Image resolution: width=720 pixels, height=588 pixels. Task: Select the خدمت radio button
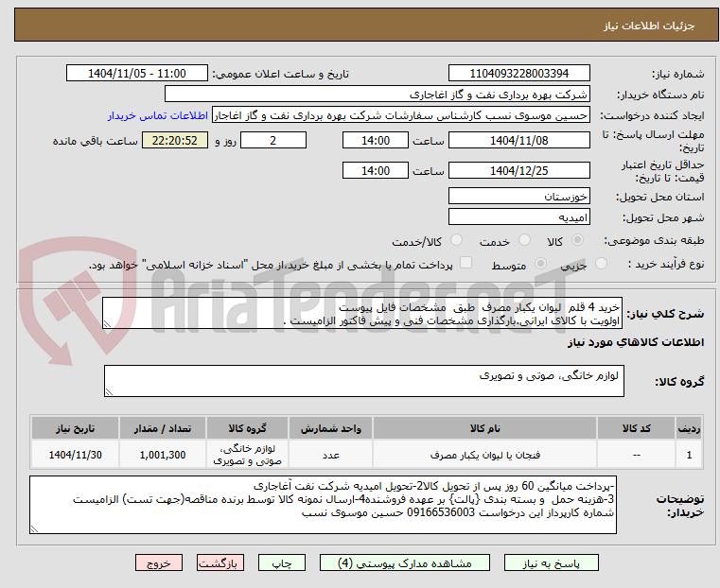(524, 240)
